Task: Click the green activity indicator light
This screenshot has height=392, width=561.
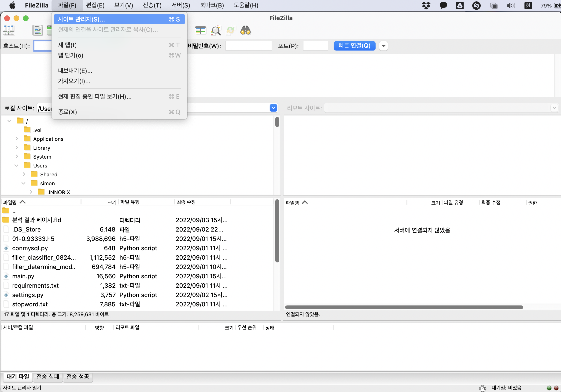Action: (549, 388)
